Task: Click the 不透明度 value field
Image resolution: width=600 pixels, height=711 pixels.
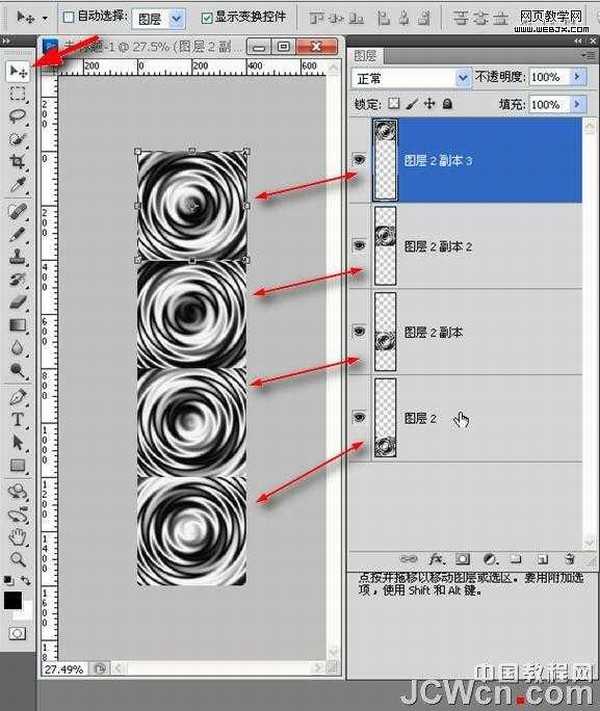Action: [550, 77]
